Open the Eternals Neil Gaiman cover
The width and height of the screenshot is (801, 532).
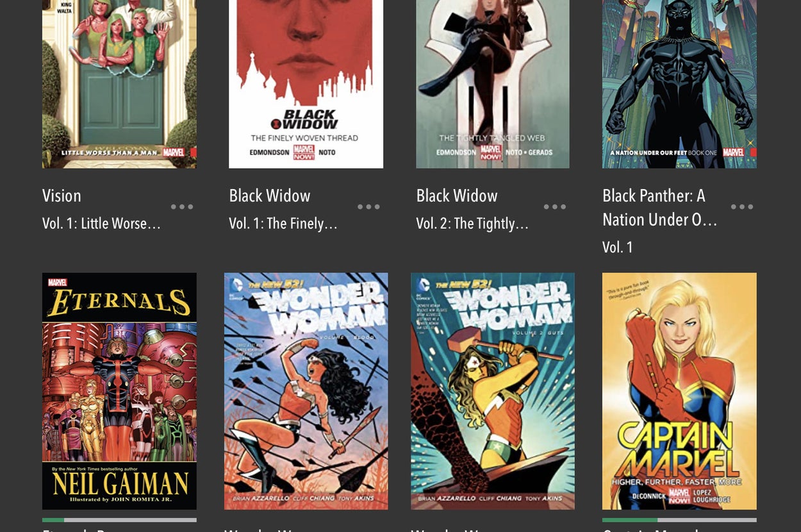(x=119, y=391)
